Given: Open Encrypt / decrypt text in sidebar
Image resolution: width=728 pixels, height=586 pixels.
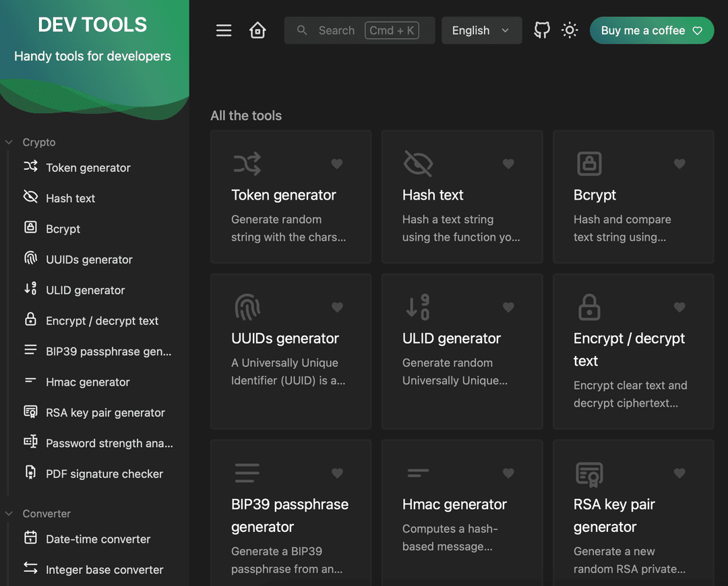Looking at the screenshot, I should coord(102,321).
